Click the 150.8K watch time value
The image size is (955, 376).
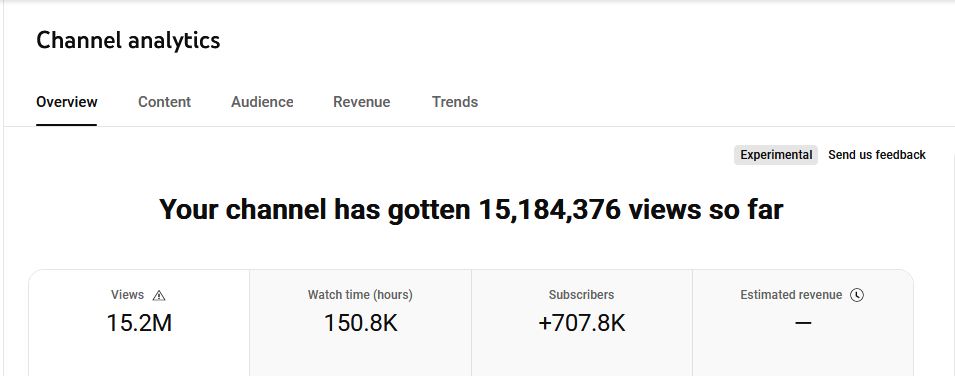[x=361, y=323]
